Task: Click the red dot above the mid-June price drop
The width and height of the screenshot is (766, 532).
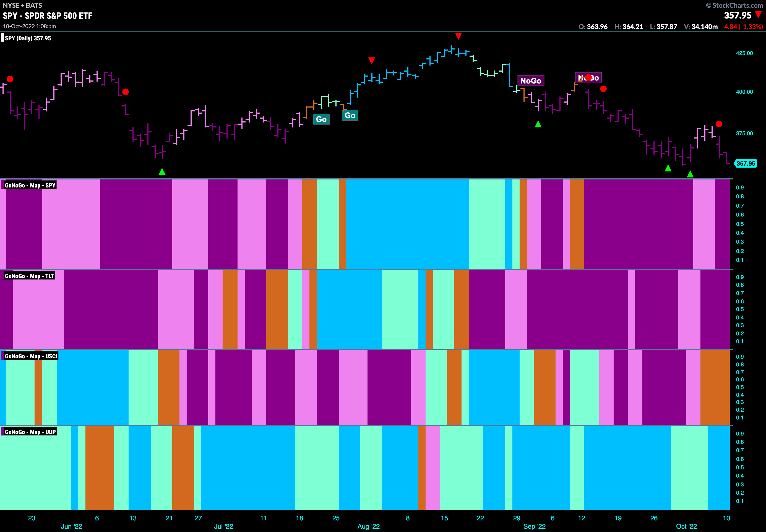Action: [125, 92]
